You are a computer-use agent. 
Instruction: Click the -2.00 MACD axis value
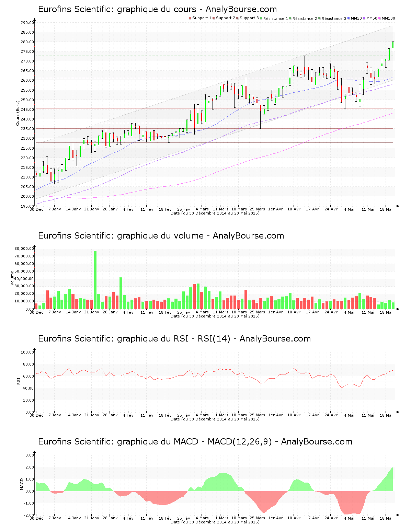[x=29, y=515]
